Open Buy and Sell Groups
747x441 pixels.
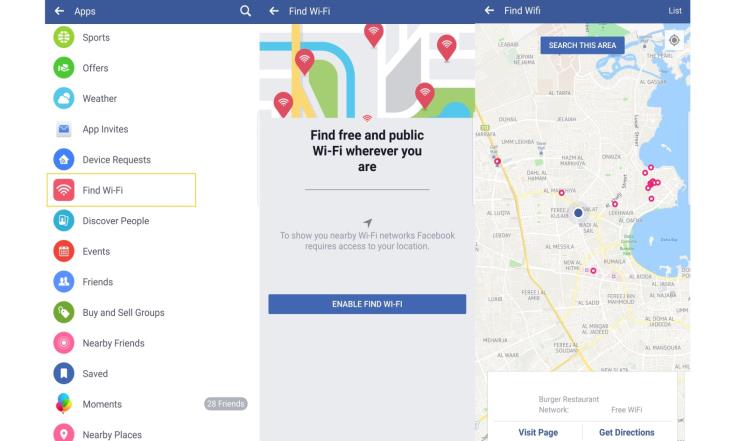[x=123, y=313]
